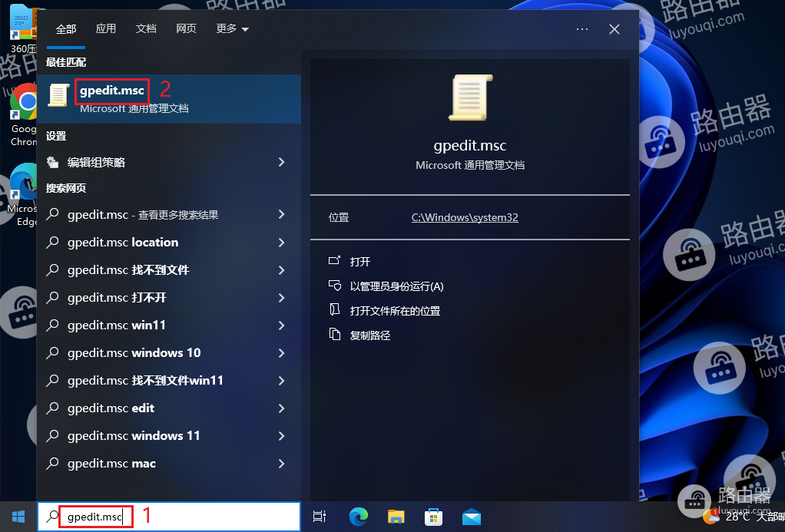
Task: Open Microsoft Store from the taskbar
Action: (x=433, y=517)
